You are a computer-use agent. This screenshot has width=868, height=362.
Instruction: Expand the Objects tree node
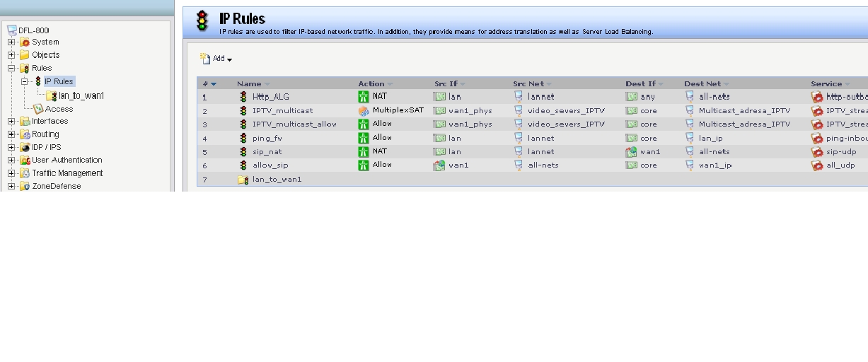pos(11,54)
